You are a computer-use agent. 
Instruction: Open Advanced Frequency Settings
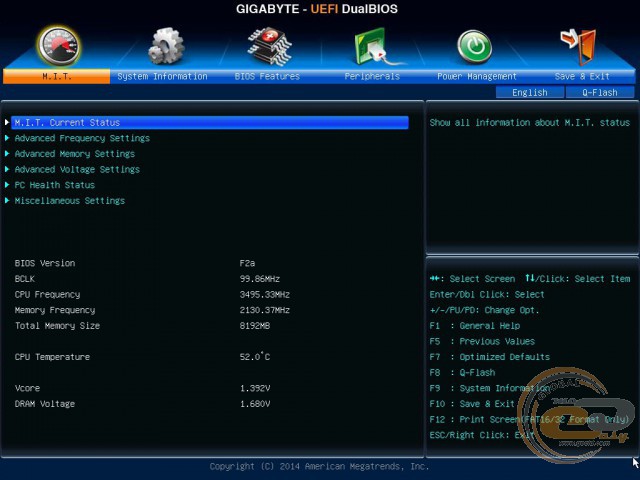(x=82, y=138)
